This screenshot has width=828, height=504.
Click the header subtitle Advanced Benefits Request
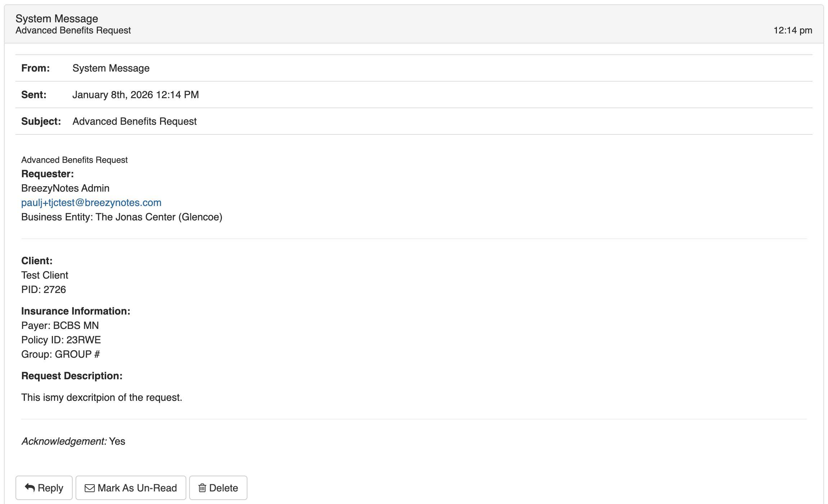73,31
